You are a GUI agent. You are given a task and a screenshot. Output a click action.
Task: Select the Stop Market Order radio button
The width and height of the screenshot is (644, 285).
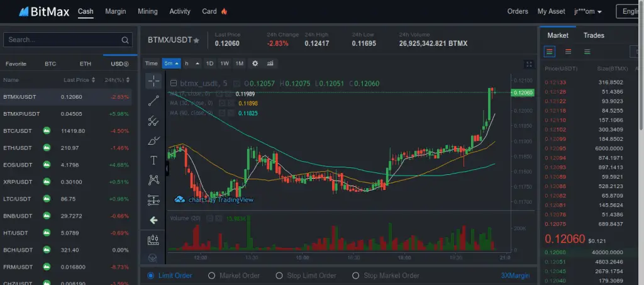coord(356,276)
